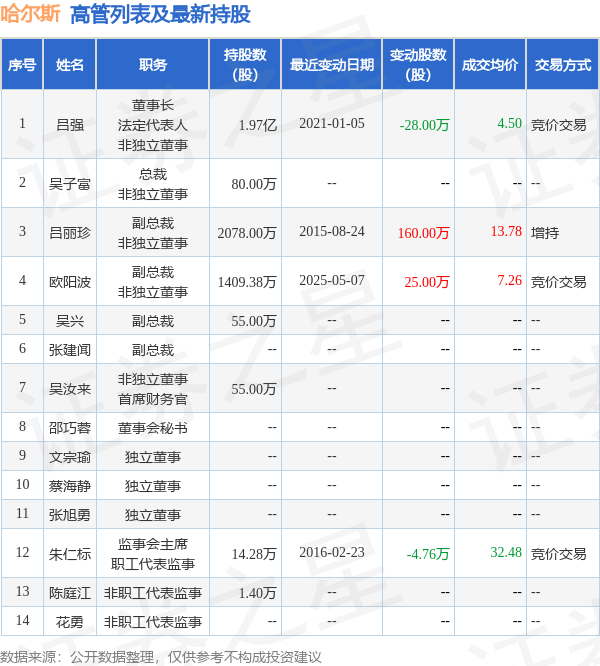This screenshot has width=600, height=666.
Task: Click the average price 7.26
Action: click(509, 280)
